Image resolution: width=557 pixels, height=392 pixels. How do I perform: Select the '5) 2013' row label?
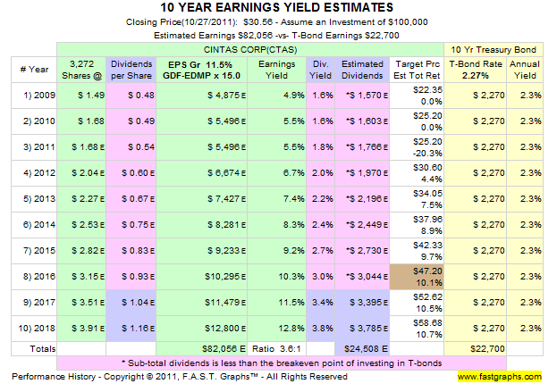pos(34,199)
